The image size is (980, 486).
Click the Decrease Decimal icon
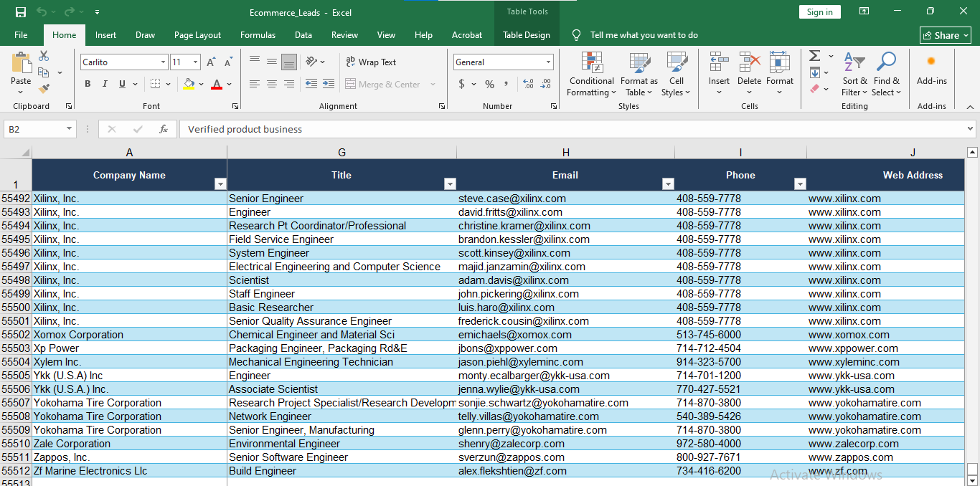(x=547, y=84)
